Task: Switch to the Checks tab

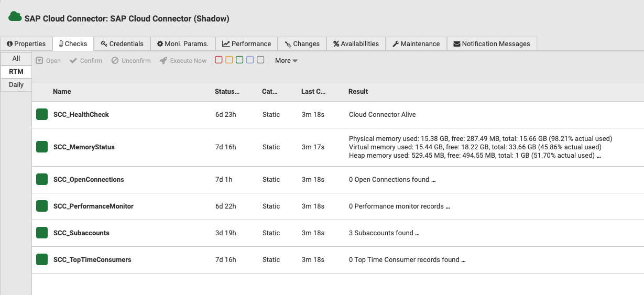Action: (x=73, y=44)
